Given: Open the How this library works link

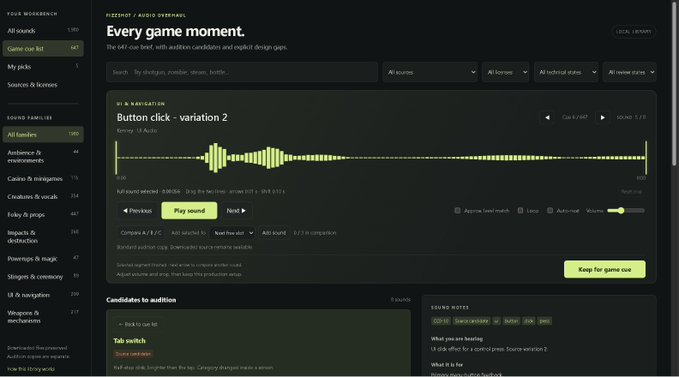Looking at the screenshot, I should pos(31,369).
